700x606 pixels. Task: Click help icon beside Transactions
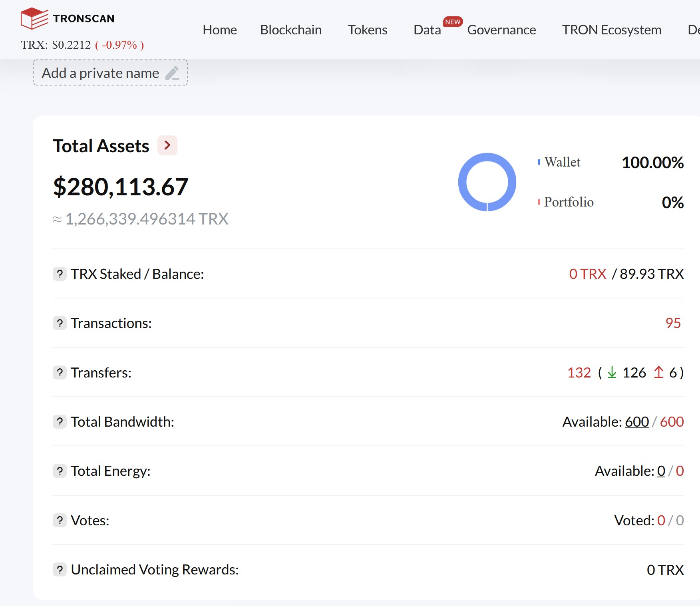tap(60, 323)
